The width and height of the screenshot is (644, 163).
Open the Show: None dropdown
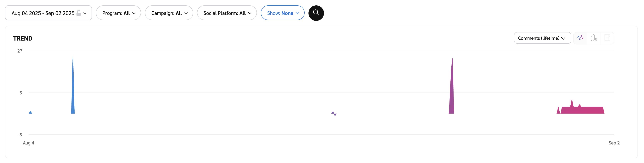pyautogui.click(x=283, y=13)
